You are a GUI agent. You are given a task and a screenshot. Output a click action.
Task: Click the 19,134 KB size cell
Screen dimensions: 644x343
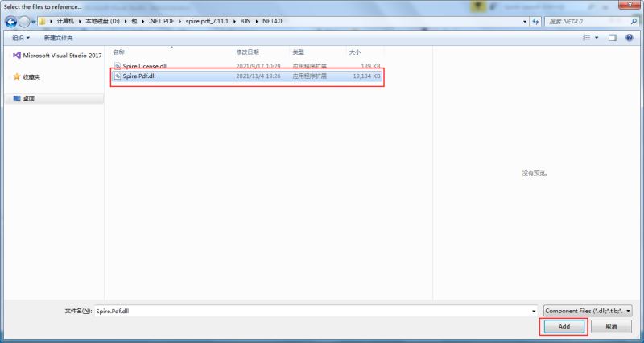(x=366, y=76)
